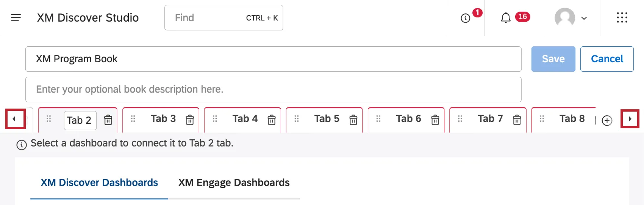Remove Tab 7 via trash icon
Screen dimensions: 644x205
517,120
